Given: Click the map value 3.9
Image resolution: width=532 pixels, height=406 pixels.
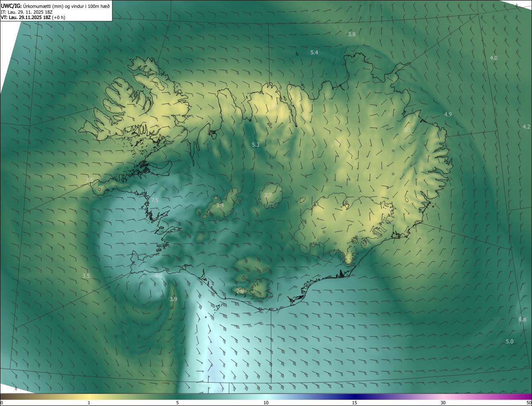Looking at the screenshot, I should 173,299.
